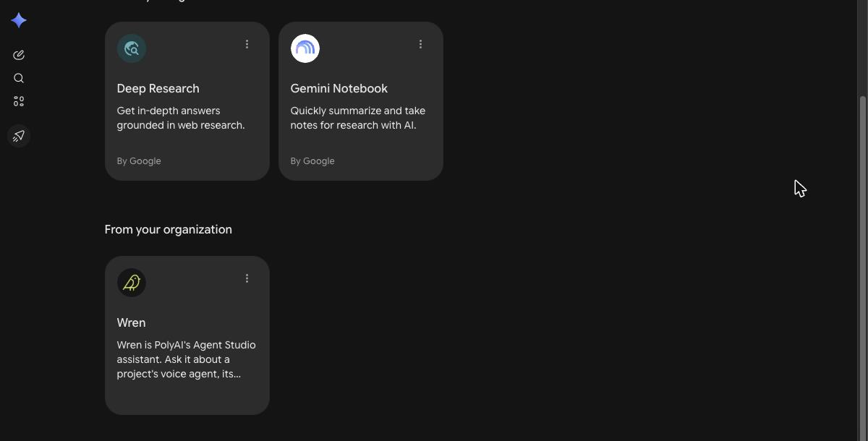The width and height of the screenshot is (868, 441).
Task: Click the "From your organization" heading
Action: coord(169,229)
